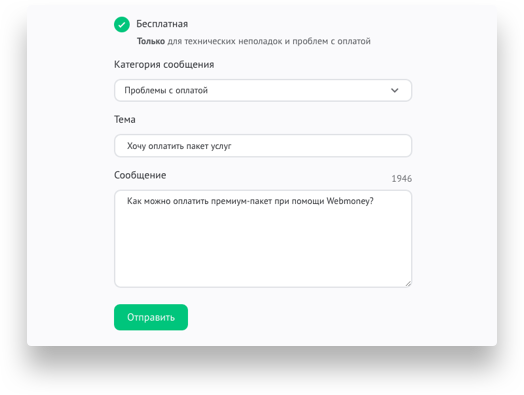Click the bold word "Только" in the description
Image resolution: width=524 pixels, height=395 pixels.
tap(151, 41)
